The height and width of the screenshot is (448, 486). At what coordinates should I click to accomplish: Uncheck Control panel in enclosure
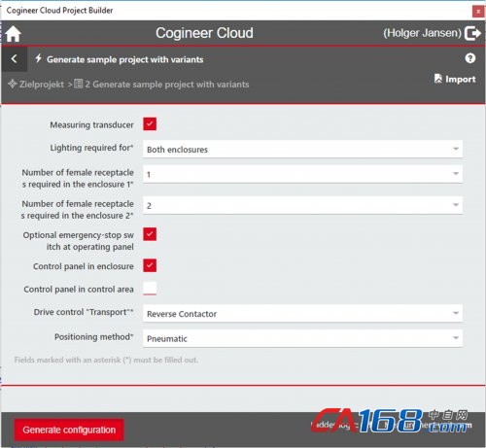[x=150, y=265]
